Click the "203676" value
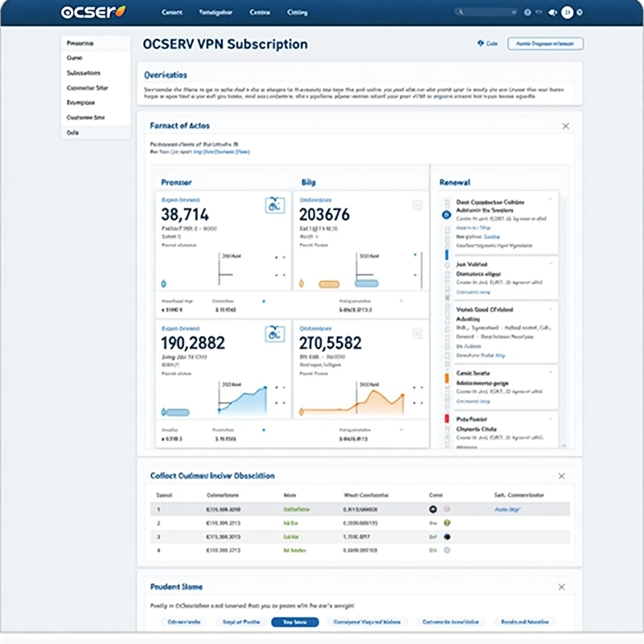The width and height of the screenshot is (644, 644). coord(324,214)
